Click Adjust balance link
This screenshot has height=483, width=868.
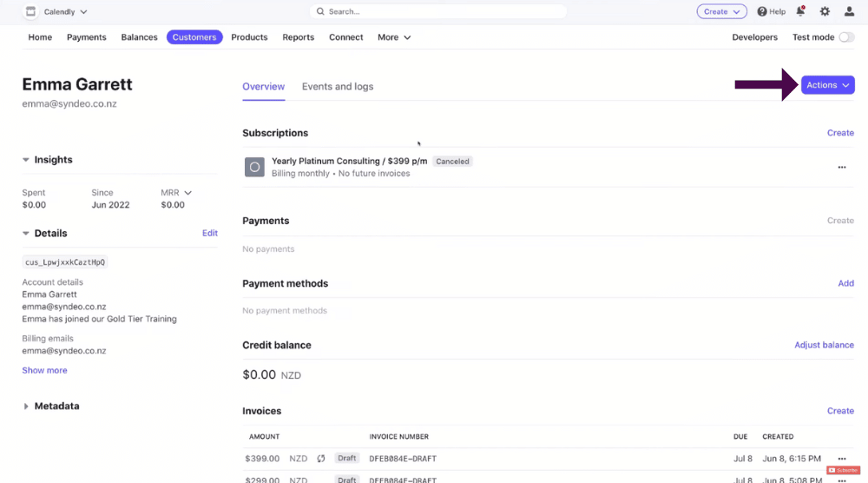coord(824,345)
